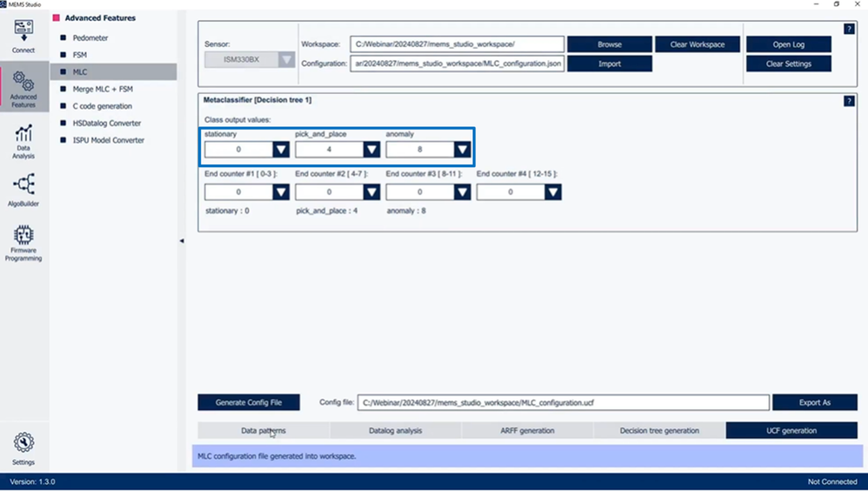Click the help icon in Metaclassifier panel
This screenshot has height=491, width=868.
click(x=849, y=101)
